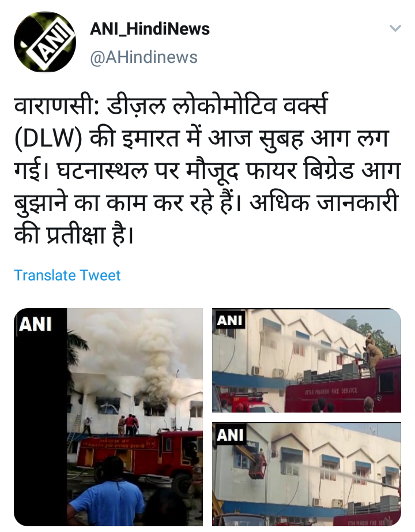
Task: Click the (DLW) text in the tweet
Action: [x=48, y=138]
